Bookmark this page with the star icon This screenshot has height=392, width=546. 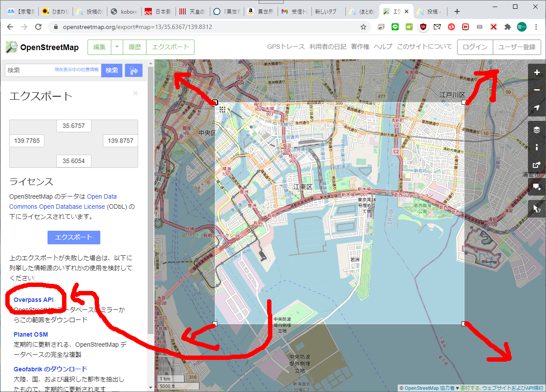point(363,27)
